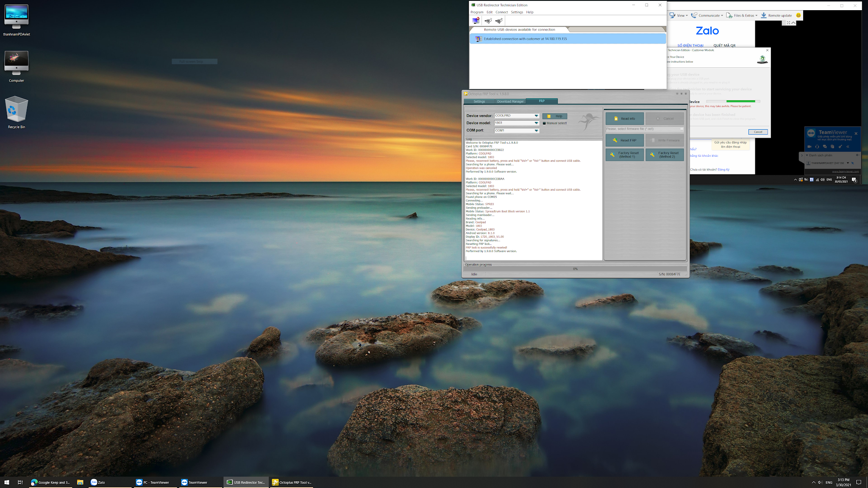The image size is (868, 488).
Task: Click the smiley feedback icon
Action: point(798,15)
